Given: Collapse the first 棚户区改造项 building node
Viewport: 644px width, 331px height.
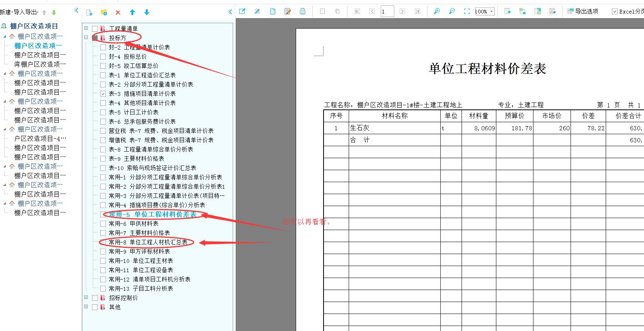Looking at the screenshot, I should (x=5, y=36).
